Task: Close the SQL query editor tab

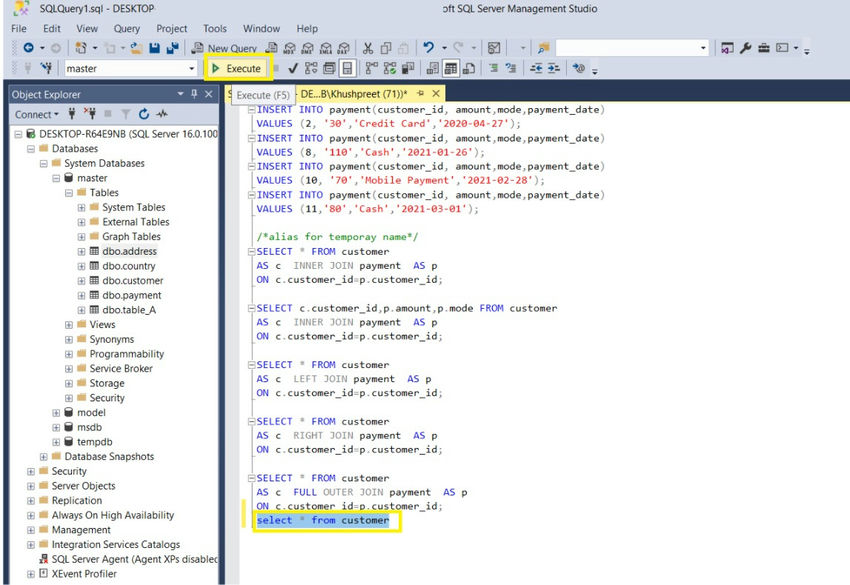Action: click(435, 94)
